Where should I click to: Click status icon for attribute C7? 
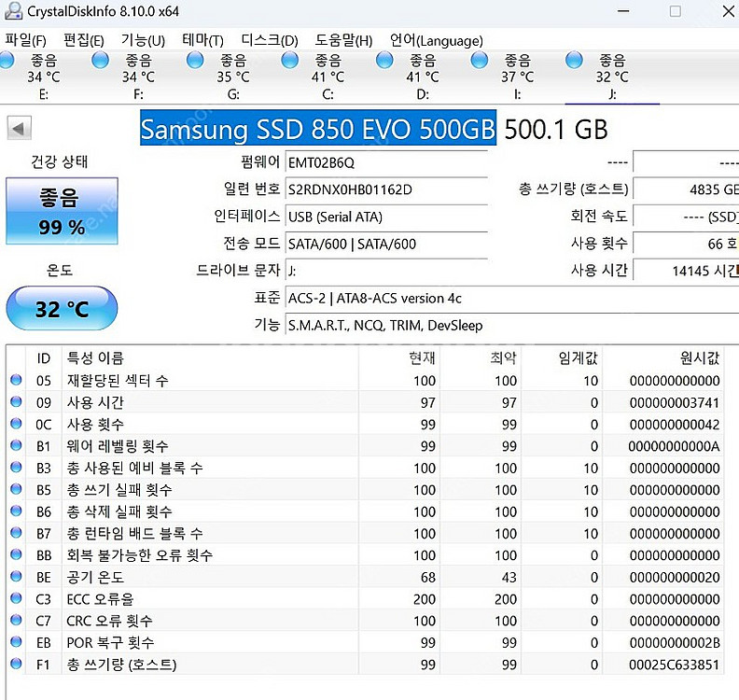point(16,620)
